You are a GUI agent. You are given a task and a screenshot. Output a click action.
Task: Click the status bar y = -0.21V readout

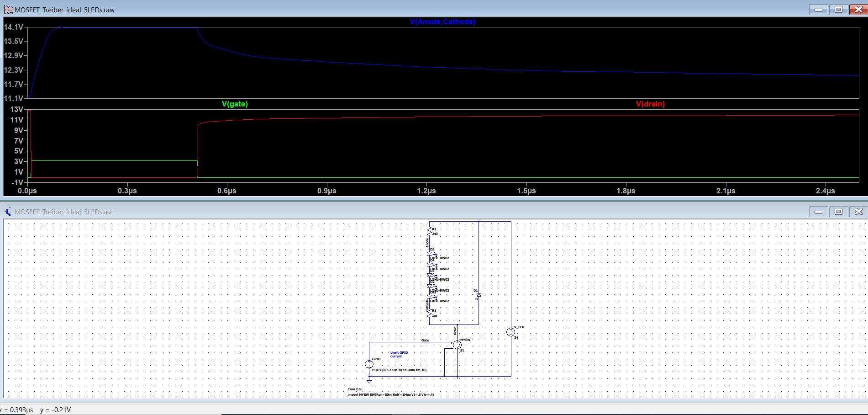pyautogui.click(x=56, y=410)
